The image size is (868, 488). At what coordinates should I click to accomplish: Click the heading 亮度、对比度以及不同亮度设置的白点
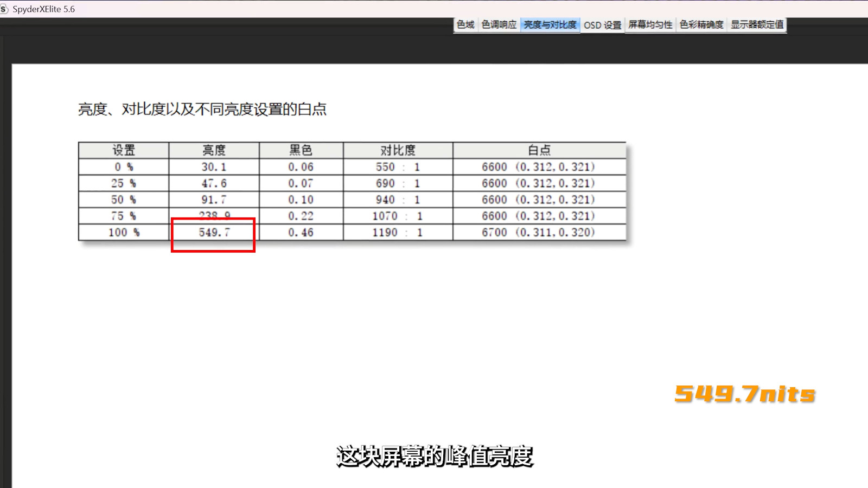(202, 109)
